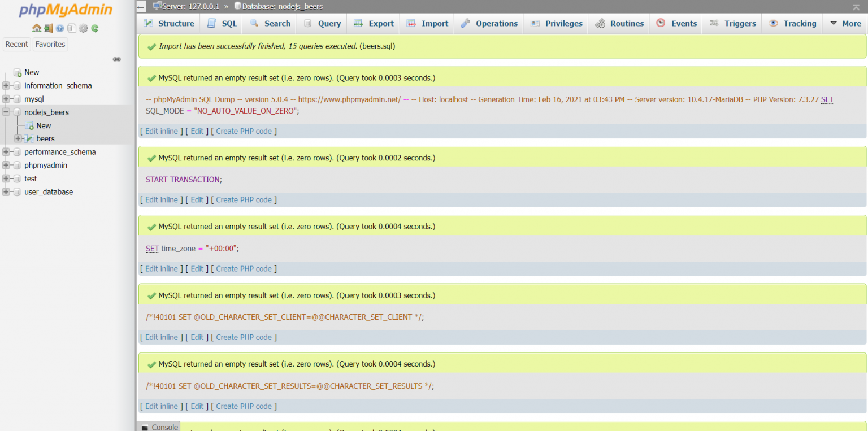
Task: Open the More menu dropdown
Action: 845,23
